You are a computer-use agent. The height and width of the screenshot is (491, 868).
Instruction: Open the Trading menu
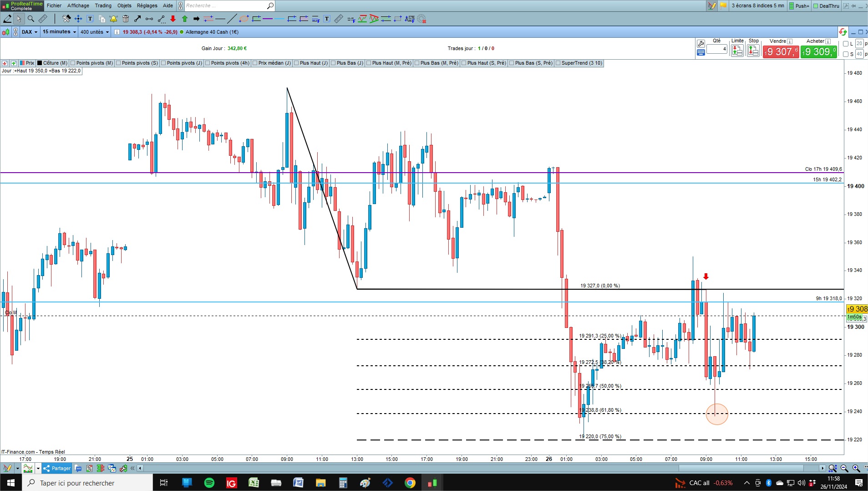coord(103,5)
